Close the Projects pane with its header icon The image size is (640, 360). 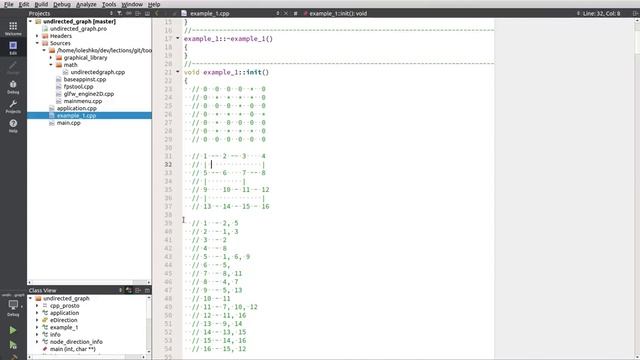click(x=147, y=13)
